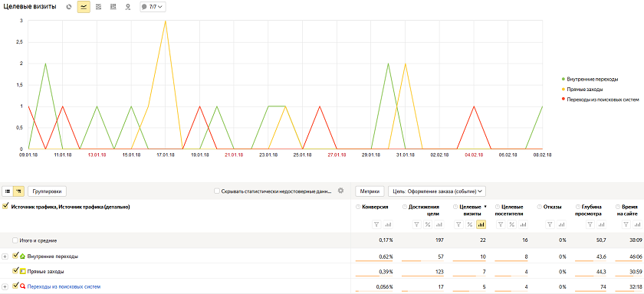Uncheck Внутренние переходы row checkbox

[x=15, y=256]
